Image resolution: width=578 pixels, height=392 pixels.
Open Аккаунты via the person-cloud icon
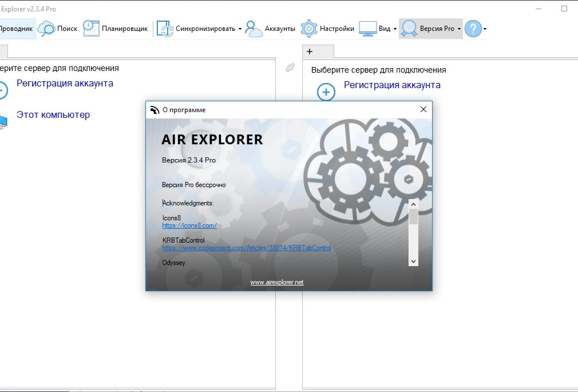tap(254, 29)
